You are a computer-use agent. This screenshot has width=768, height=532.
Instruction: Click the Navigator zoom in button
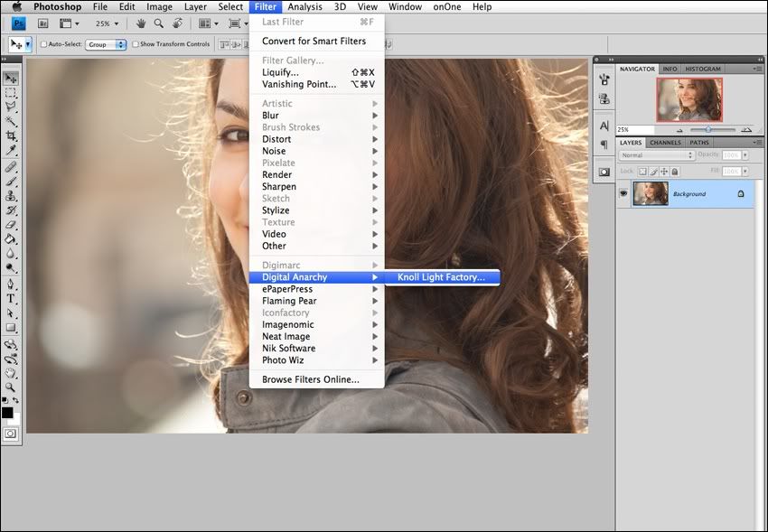[x=746, y=130]
